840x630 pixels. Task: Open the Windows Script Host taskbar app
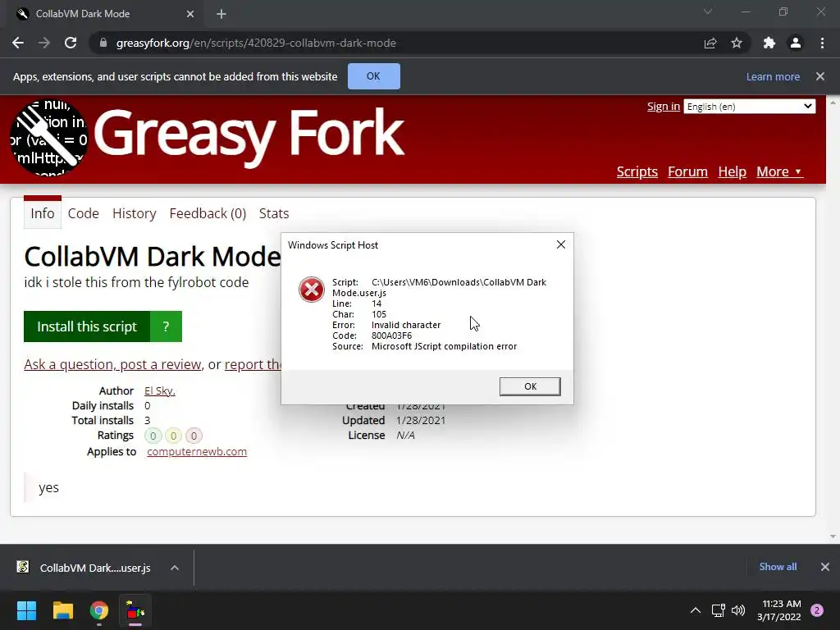(x=135, y=610)
